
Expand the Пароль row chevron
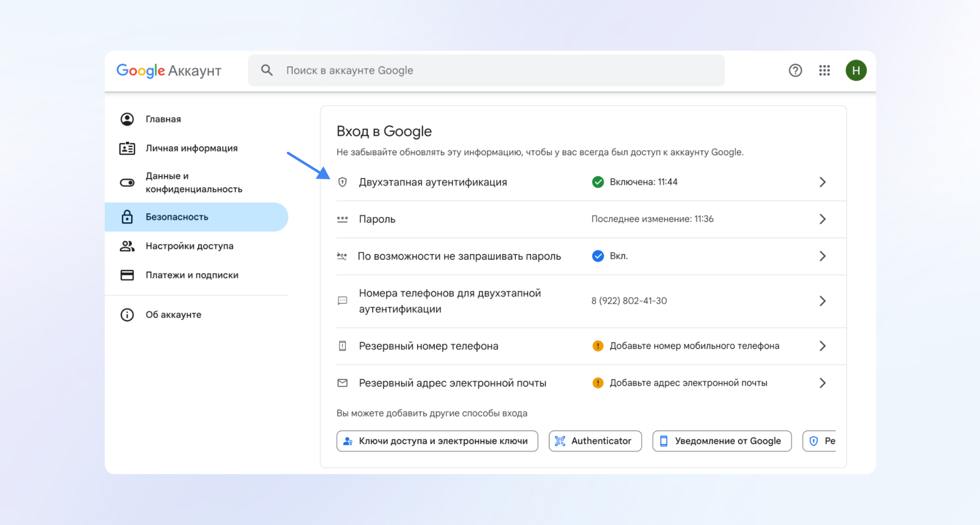pos(822,219)
